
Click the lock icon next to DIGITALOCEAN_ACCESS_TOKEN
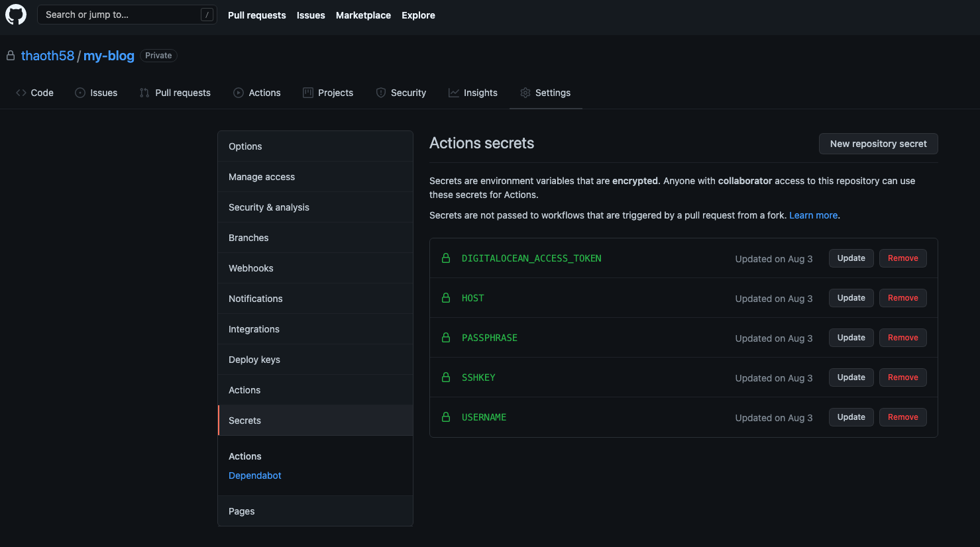click(x=445, y=258)
